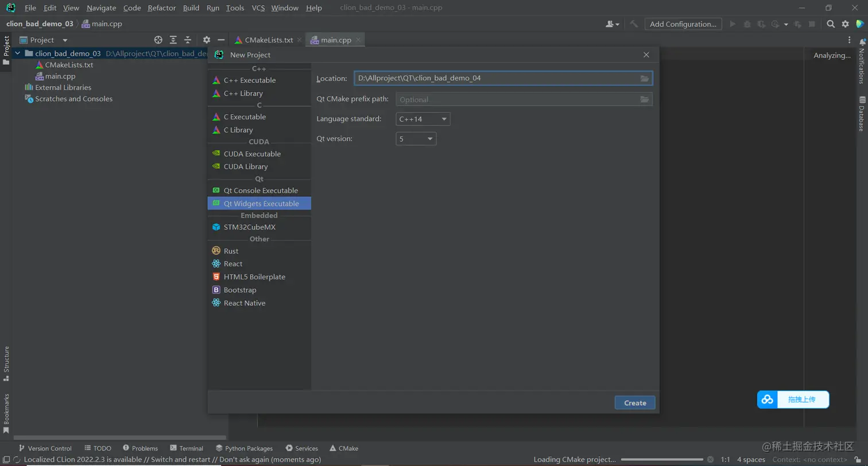868x466 pixels.
Task: Click Expand All in Project panel
Action: point(173,40)
